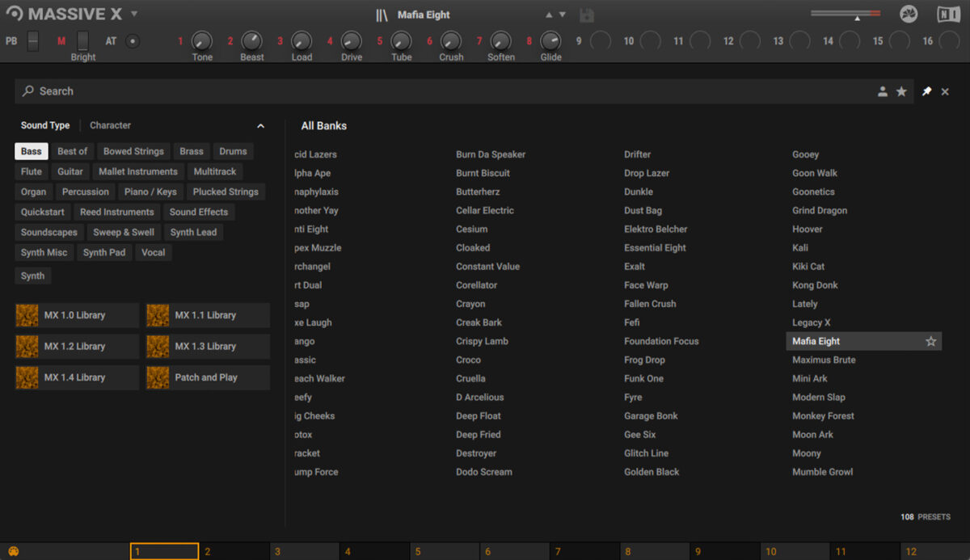Toggle the Bass tag filter
This screenshot has width=970, height=560.
[32, 151]
